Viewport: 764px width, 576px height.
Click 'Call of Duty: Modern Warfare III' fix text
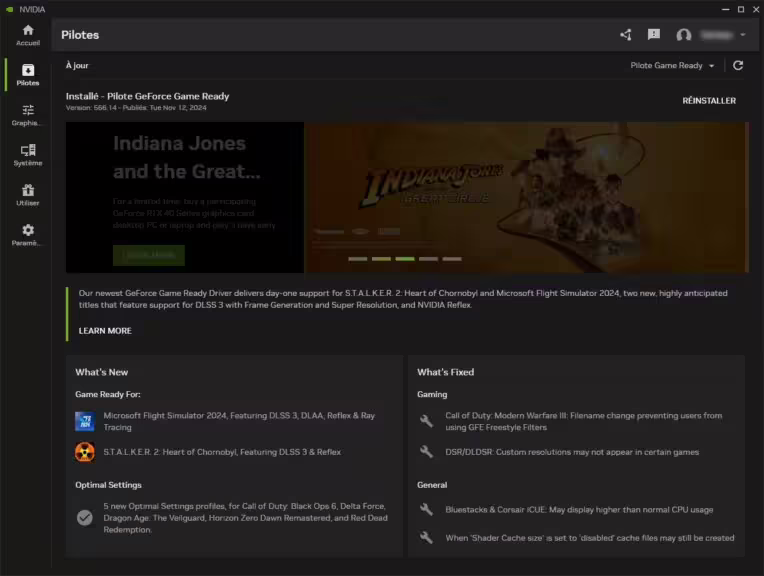583,422
